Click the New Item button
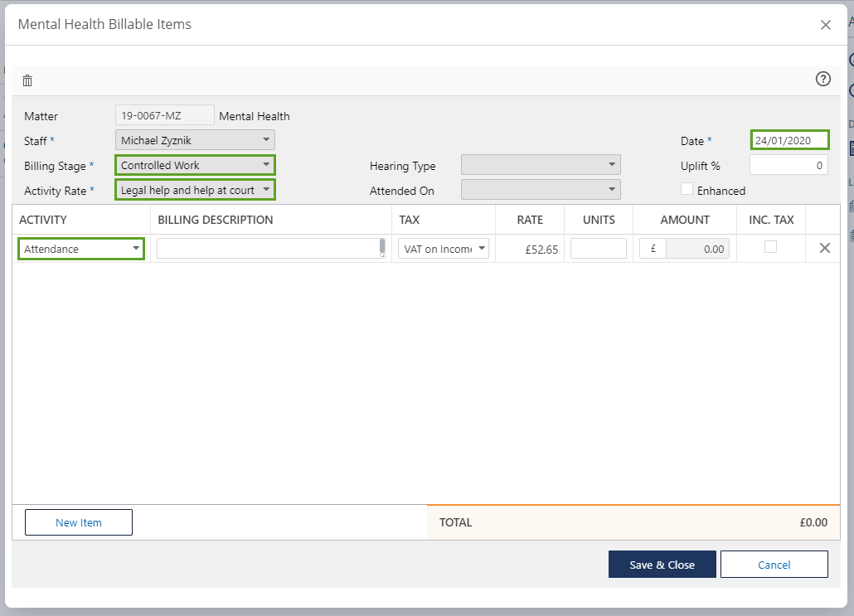Viewport: 854px width, 616px height. click(79, 522)
